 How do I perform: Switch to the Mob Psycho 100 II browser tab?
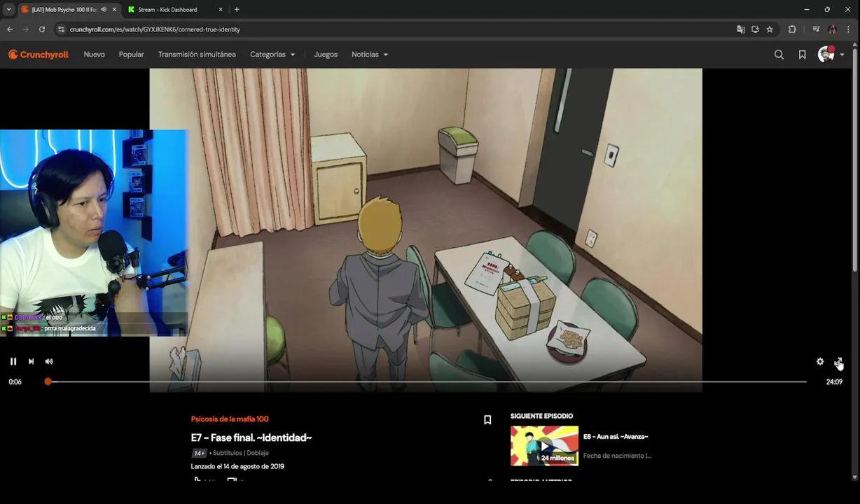tap(64, 10)
